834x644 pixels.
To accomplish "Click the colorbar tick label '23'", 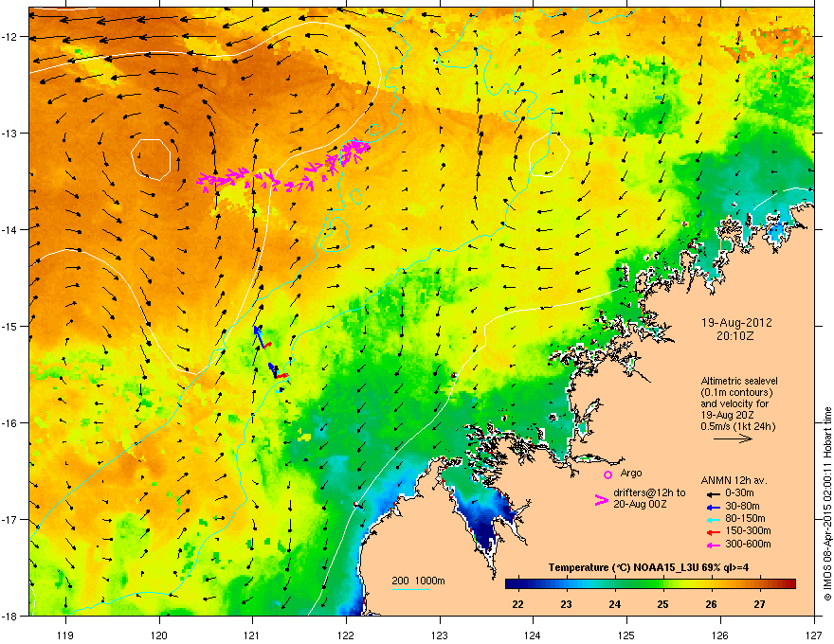I will 566,604.
